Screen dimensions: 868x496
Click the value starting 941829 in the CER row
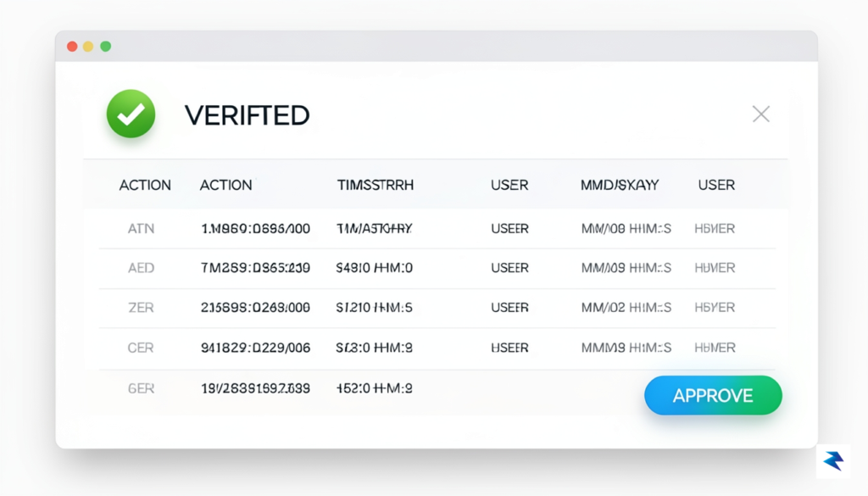click(255, 348)
